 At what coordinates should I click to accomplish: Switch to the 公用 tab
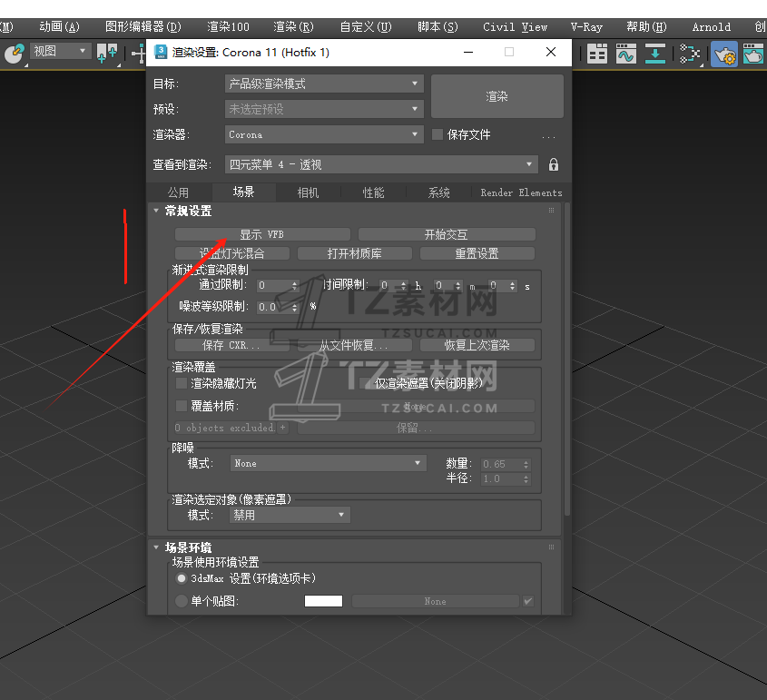179,192
